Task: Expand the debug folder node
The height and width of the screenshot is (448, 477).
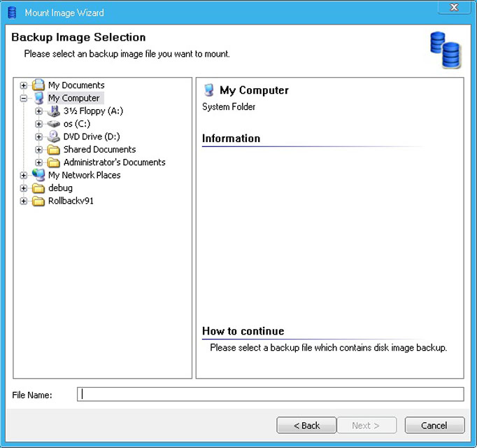Action: click(23, 188)
